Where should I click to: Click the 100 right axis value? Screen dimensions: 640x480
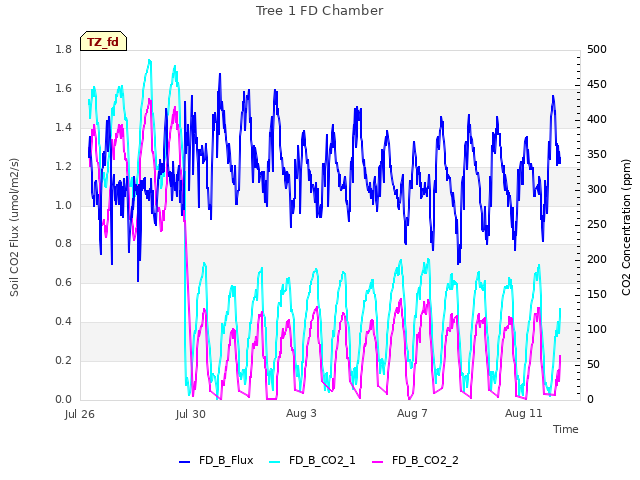[x=597, y=329]
